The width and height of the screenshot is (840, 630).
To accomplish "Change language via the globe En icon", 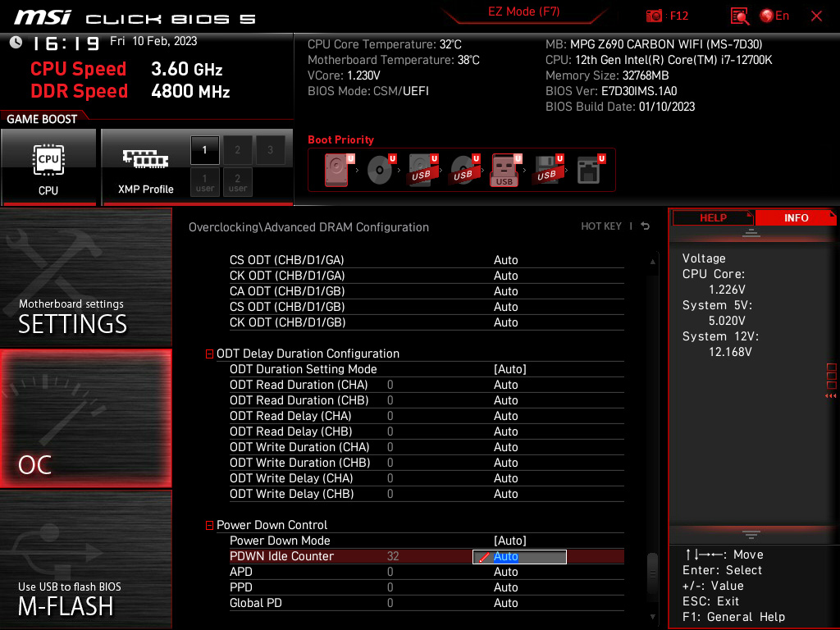I will (x=774, y=16).
